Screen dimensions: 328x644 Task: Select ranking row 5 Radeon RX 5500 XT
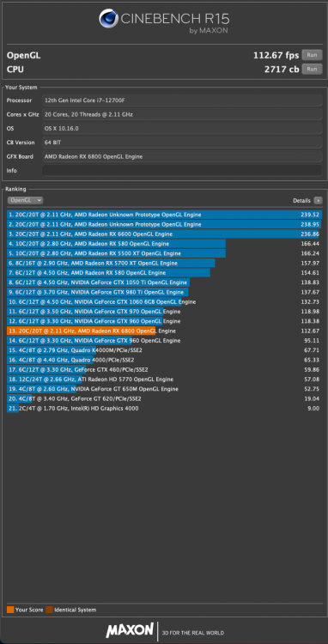pos(165,253)
